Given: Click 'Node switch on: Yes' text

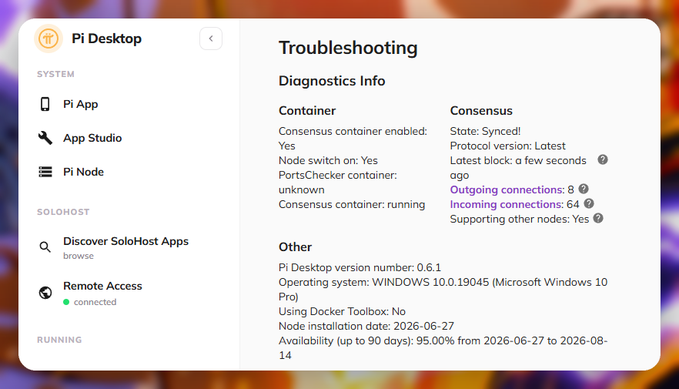Looking at the screenshot, I should coord(328,161).
